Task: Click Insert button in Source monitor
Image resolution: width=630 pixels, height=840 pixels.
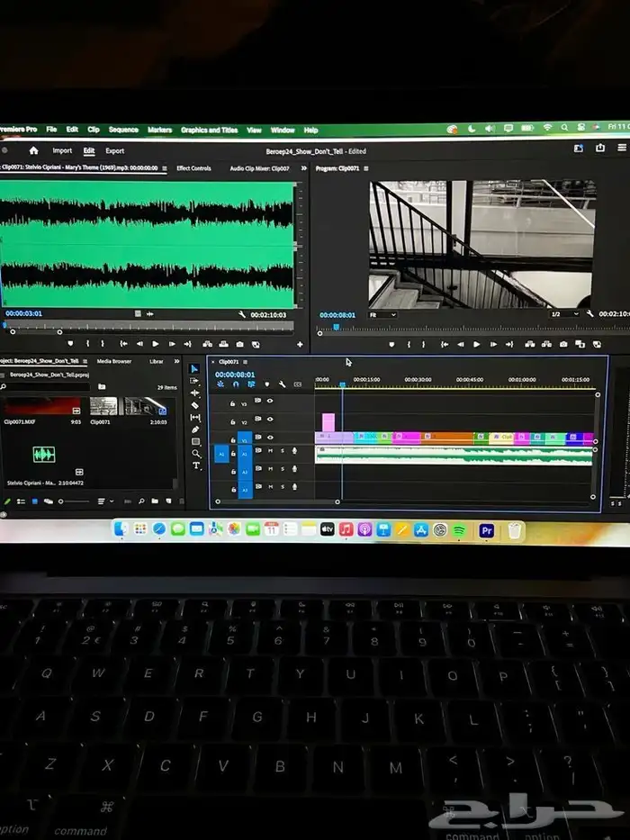Action: click(x=207, y=344)
